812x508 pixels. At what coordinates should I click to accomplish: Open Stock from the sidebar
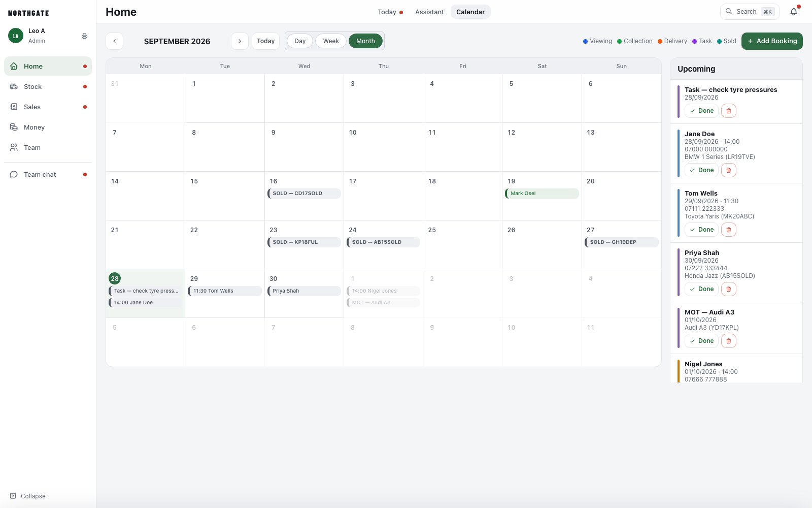pos(48,86)
